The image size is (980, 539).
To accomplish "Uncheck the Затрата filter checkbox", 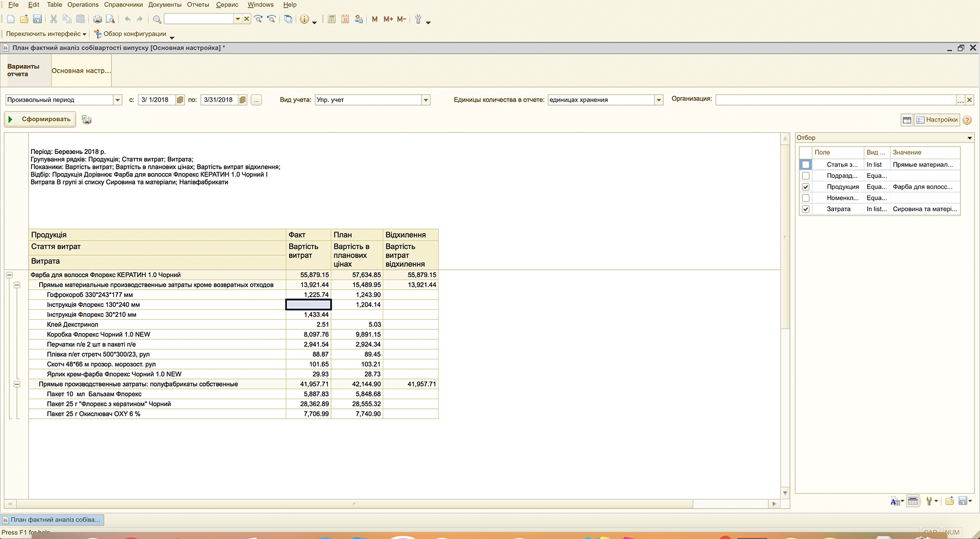I will point(806,209).
